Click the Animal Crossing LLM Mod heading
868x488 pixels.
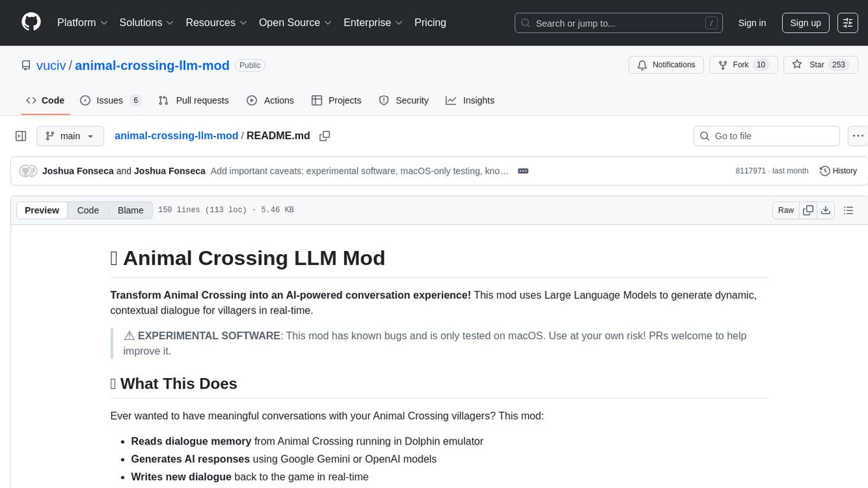click(248, 258)
